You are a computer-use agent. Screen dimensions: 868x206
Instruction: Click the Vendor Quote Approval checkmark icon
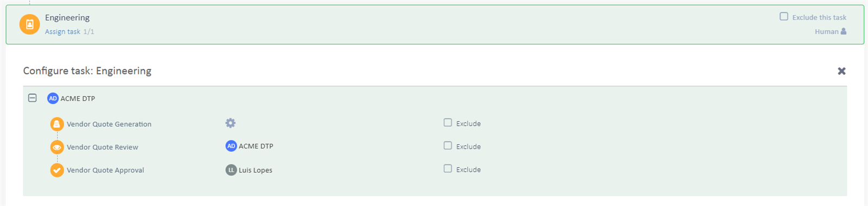click(x=57, y=170)
